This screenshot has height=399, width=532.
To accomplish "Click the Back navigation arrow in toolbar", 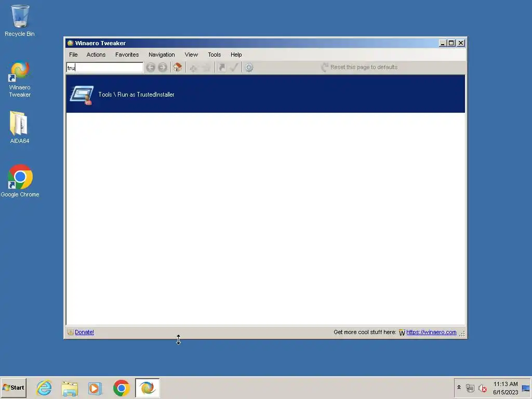I will 151,68.
